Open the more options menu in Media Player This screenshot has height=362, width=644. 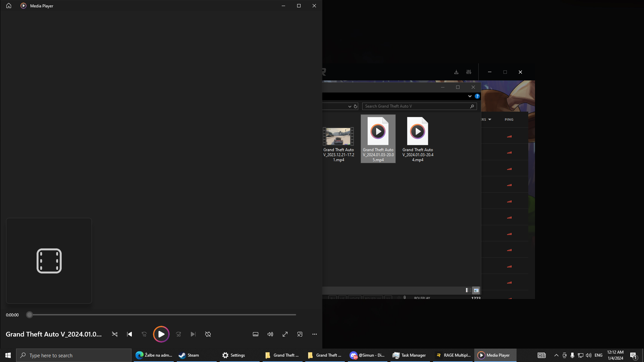click(315, 334)
